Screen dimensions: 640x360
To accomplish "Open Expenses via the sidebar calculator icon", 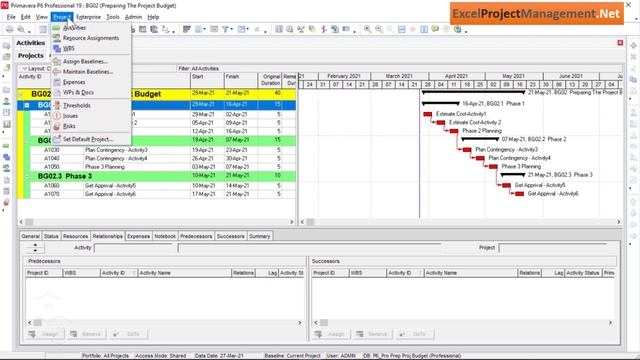I will pos(6,191).
